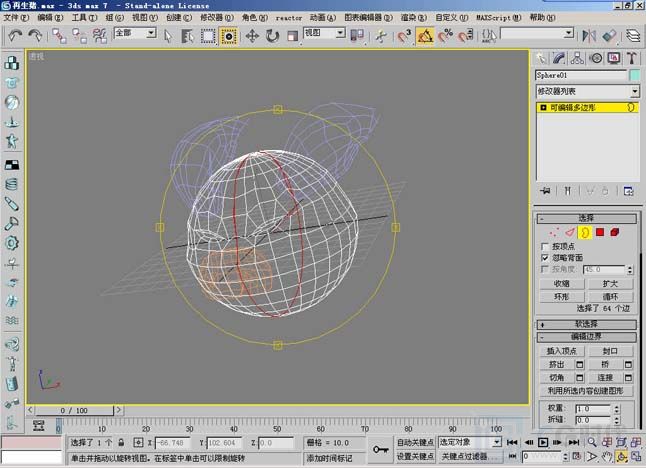Open settings box next to 挤出
This screenshot has height=468, width=646.
579,365
